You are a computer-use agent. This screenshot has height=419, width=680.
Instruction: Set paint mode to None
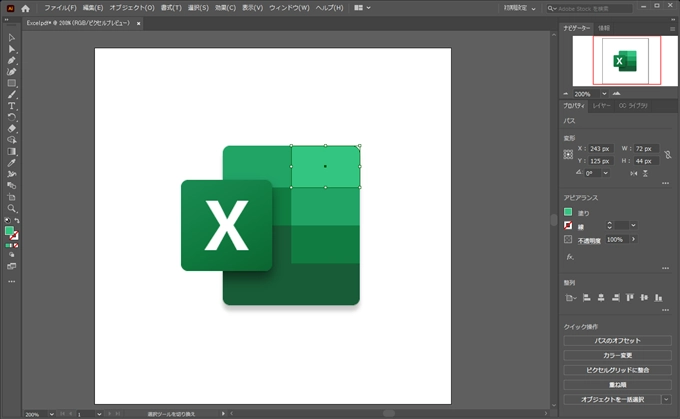click(16, 246)
